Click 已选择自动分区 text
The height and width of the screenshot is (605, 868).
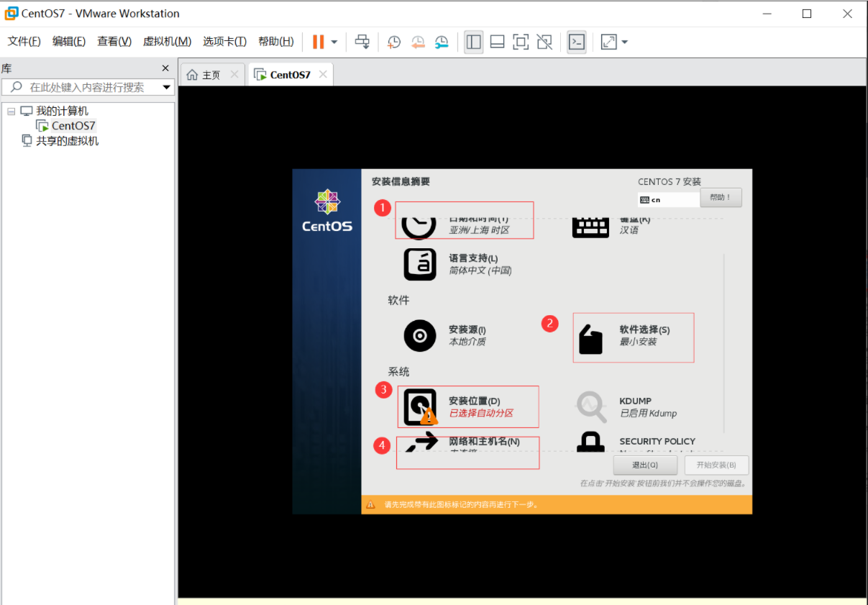[x=481, y=414]
